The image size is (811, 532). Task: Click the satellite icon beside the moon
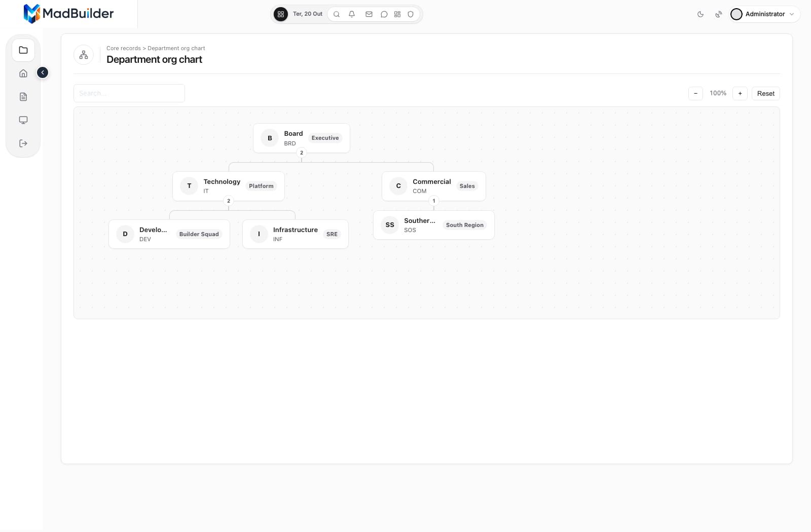coord(719,14)
